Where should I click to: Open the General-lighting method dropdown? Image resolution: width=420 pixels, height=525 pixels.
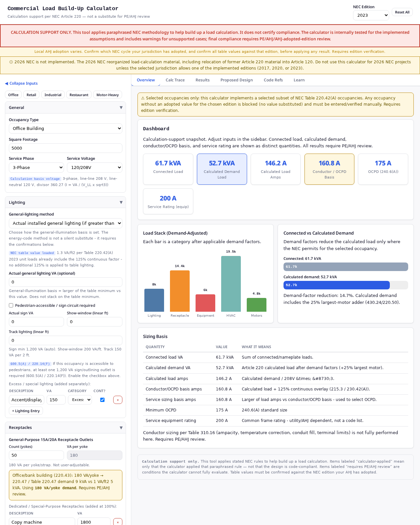tap(66, 223)
